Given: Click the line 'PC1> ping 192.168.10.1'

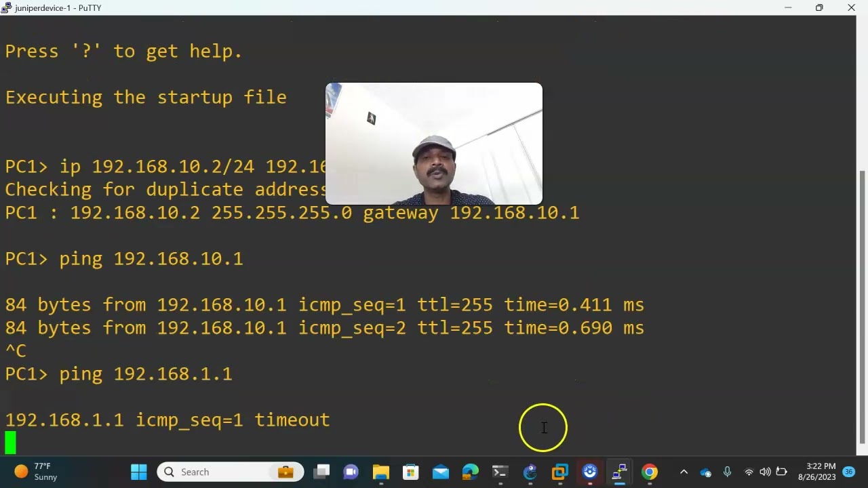Looking at the screenshot, I should (x=124, y=259).
